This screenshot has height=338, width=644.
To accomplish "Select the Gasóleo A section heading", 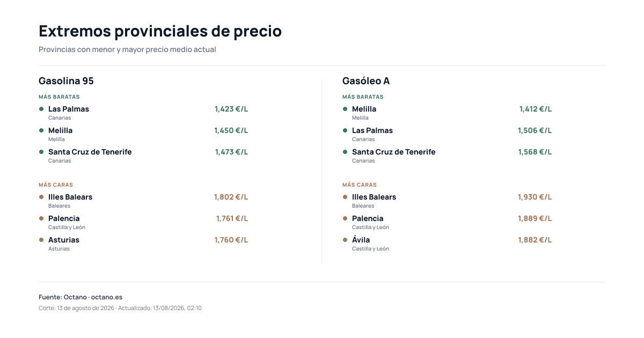I will click(366, 81).
